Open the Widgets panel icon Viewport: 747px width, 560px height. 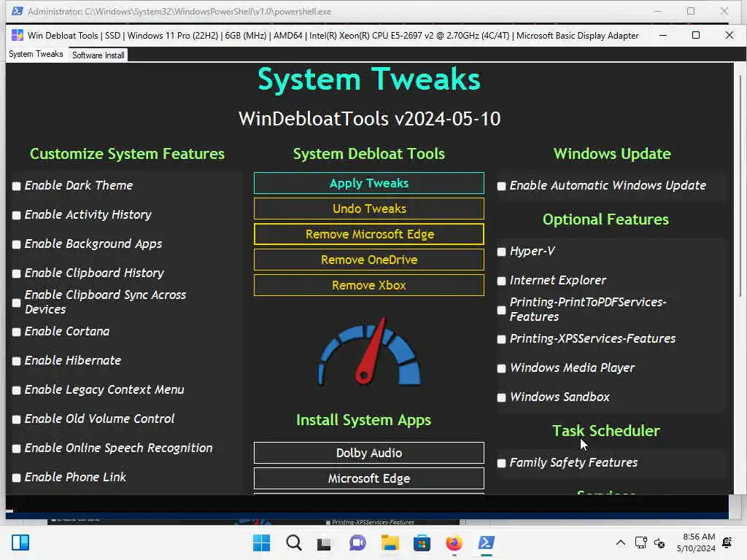20,542
